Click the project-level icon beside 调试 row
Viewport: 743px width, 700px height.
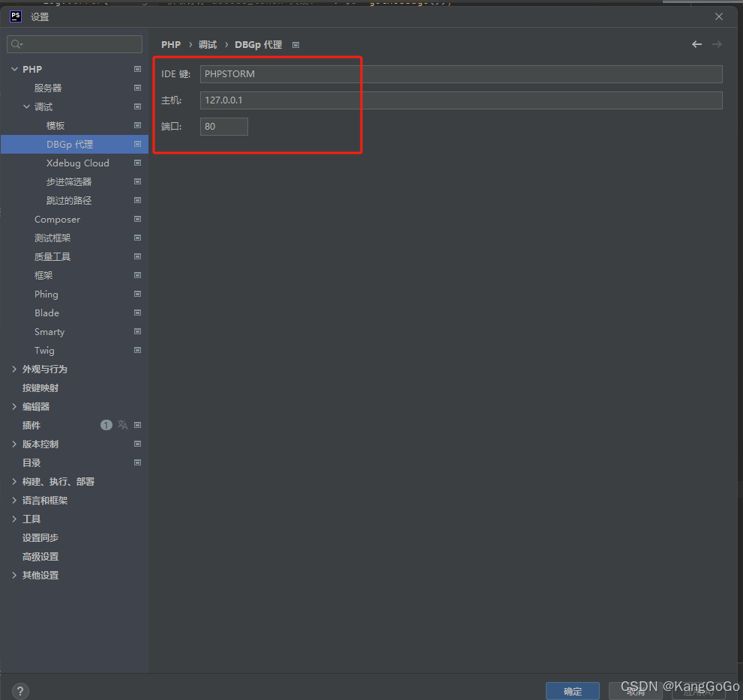[x=137, y=106]
